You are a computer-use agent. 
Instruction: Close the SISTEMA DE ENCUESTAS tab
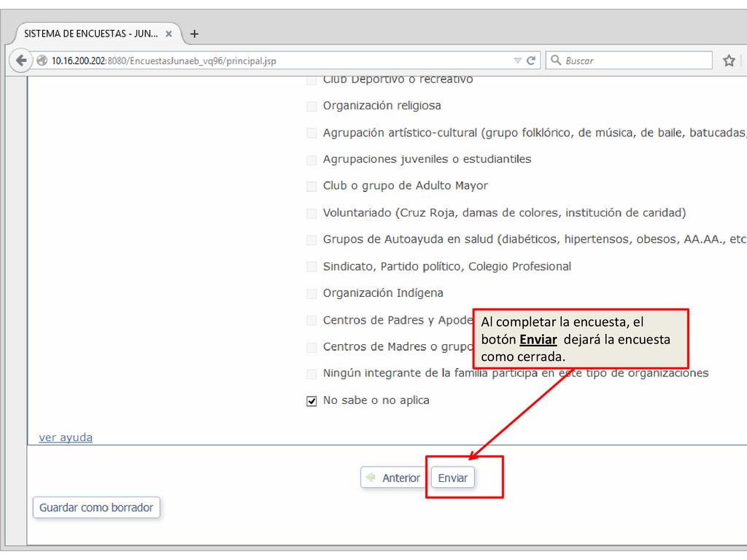pyautogui.click(x=169, y=34)
